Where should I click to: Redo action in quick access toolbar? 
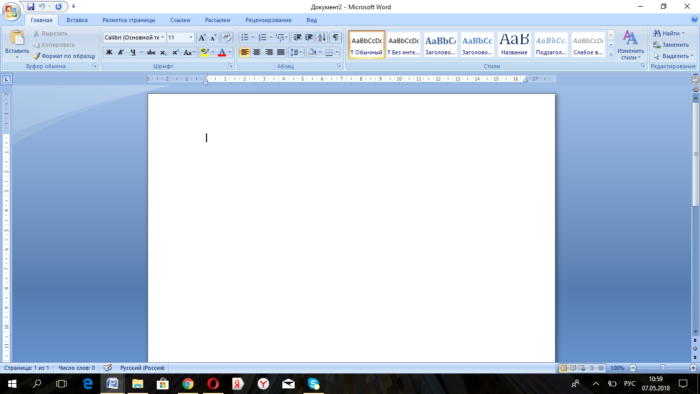tap(58, 7)
